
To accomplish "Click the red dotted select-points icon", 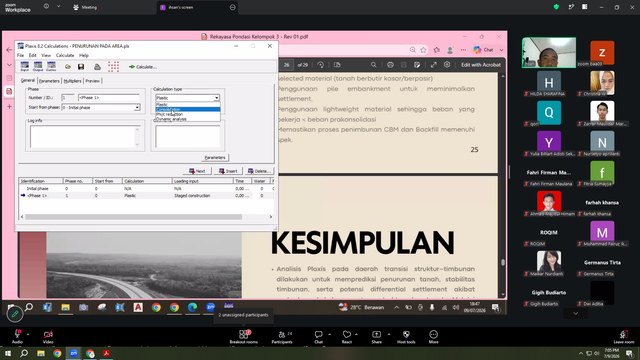I will (113, 66).
